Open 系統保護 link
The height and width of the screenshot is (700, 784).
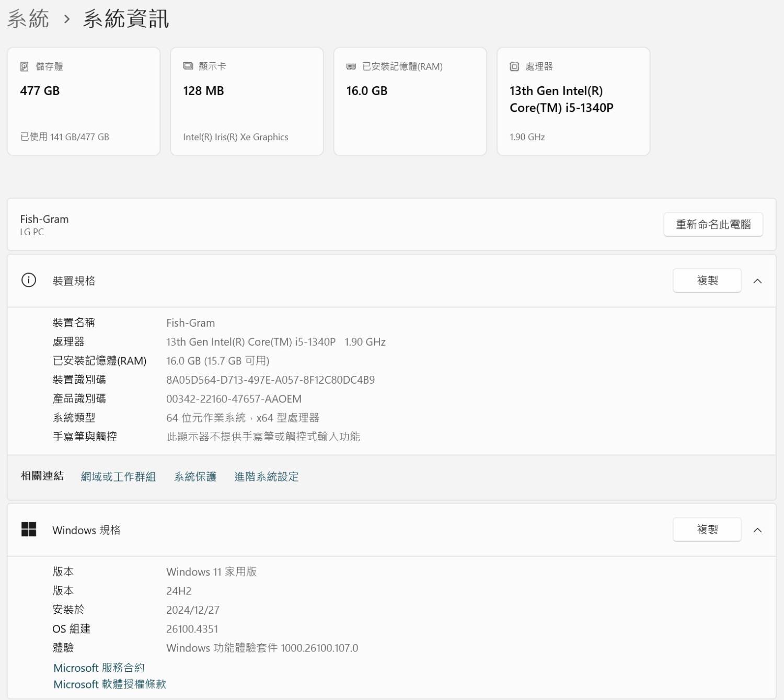click(x=195, y=476)
